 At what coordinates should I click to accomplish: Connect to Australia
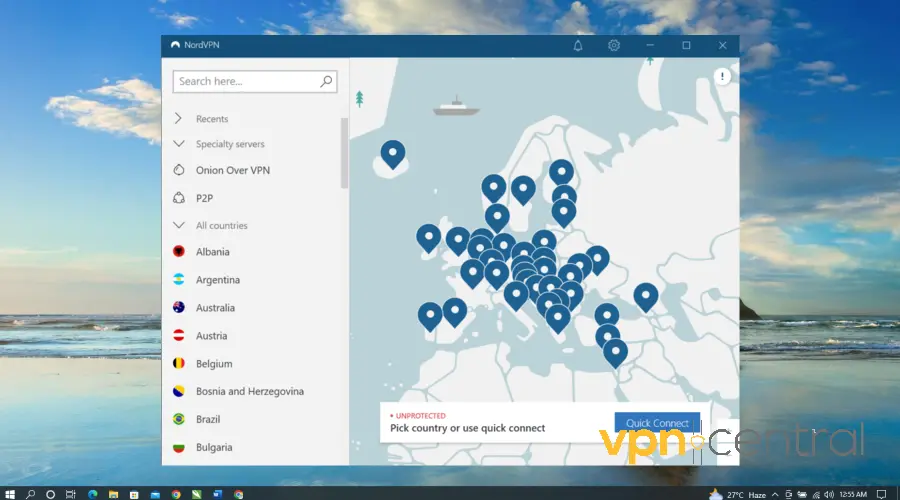pyautogui.click(x=215, y=308)
